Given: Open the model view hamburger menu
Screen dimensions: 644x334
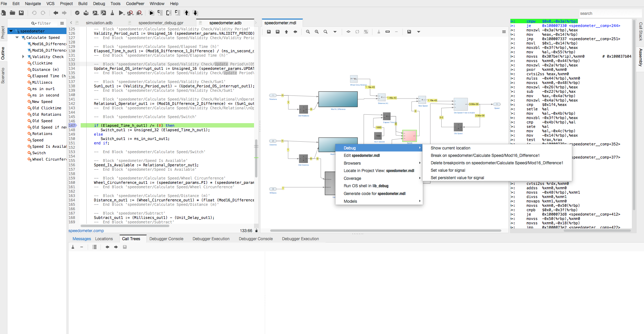Looking at the screenshot, I should [504, 32].
